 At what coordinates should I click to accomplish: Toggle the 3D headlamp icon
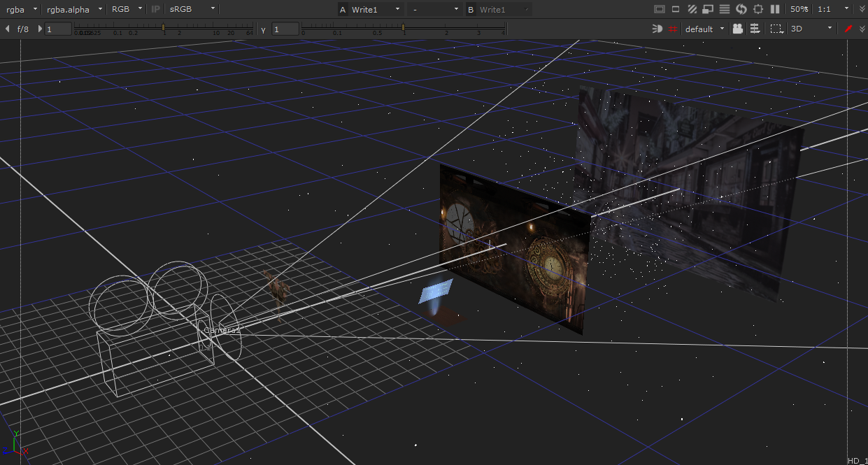coord(657,29)
